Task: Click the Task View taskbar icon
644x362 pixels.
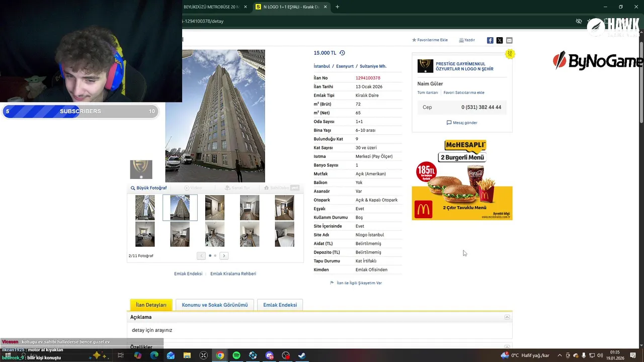Action: pos(121,355)
